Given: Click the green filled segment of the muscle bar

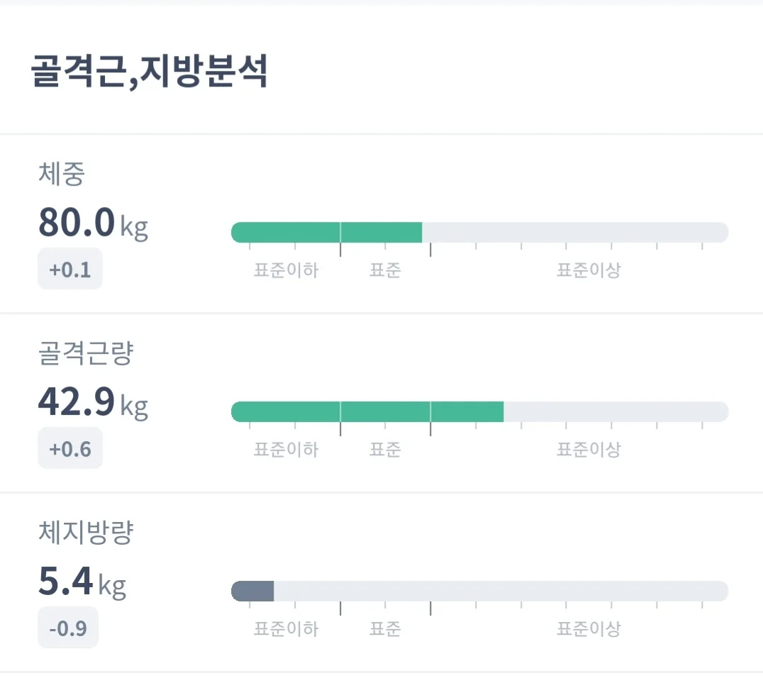Looking at the screenshot, I should [x=369, y=411].
